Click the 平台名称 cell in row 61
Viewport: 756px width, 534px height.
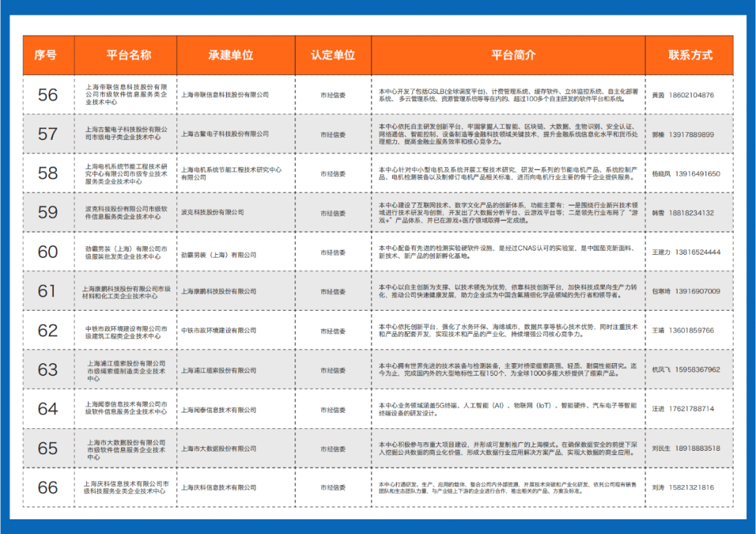[x=126, y=292]
